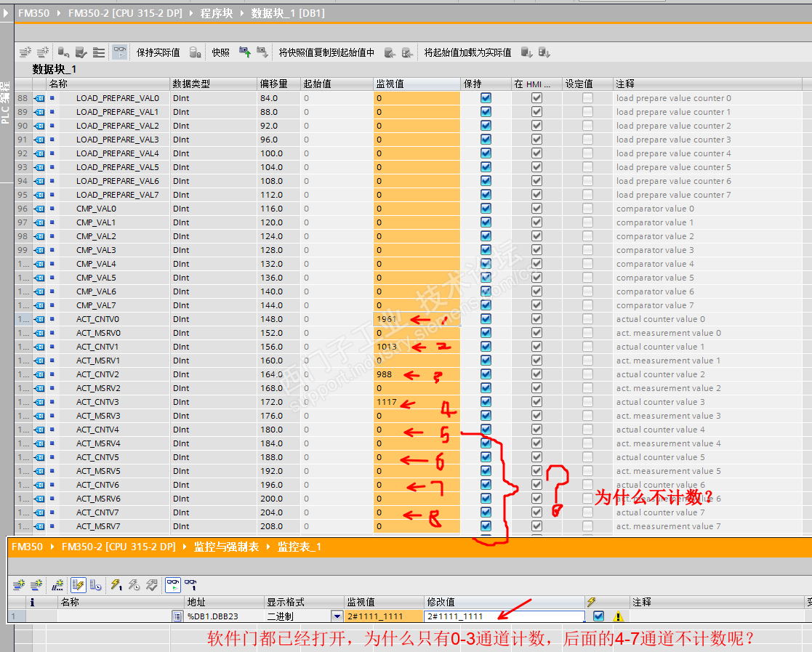Click the retain lock database icon
Viewport: 812px width, 652px height.
[x=196, y=52]
